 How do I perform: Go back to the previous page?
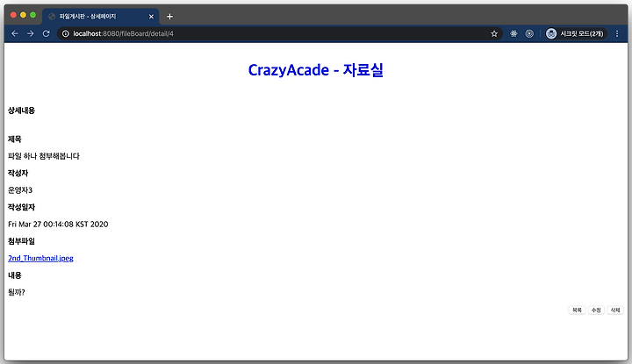(15, 34)
